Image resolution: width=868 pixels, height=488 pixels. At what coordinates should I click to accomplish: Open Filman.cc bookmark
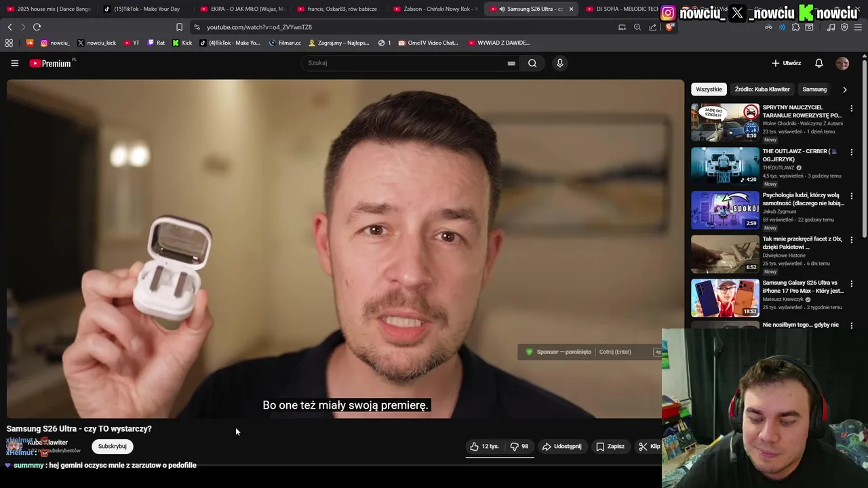click(285, 43)
